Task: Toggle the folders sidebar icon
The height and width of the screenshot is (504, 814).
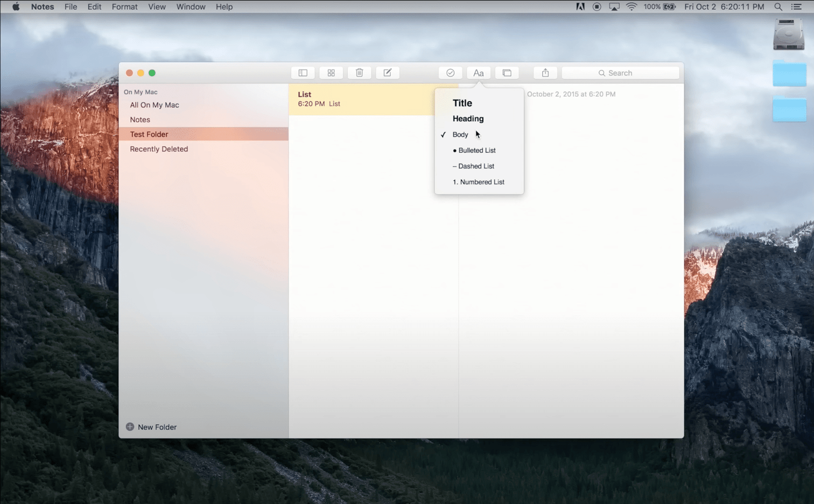Action: point(303,73)
